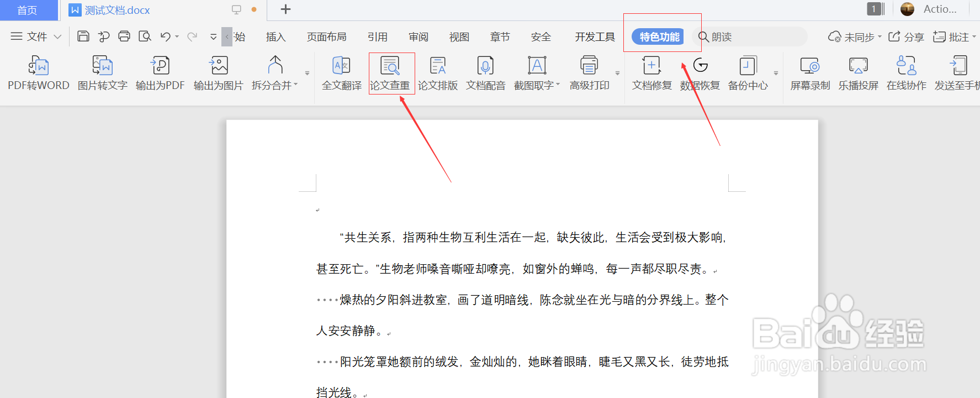
Task: Expand the 截图取字 dropdown arrow
Action: point(558,85)
